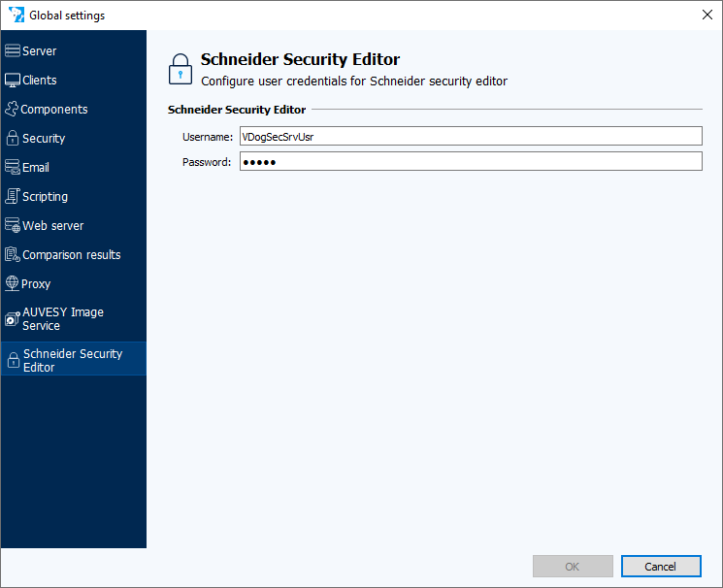Image resolution: width=723 pixels, height=588 pixels.
Task: Close the Global settings dialog
Action: pos(707,15)
